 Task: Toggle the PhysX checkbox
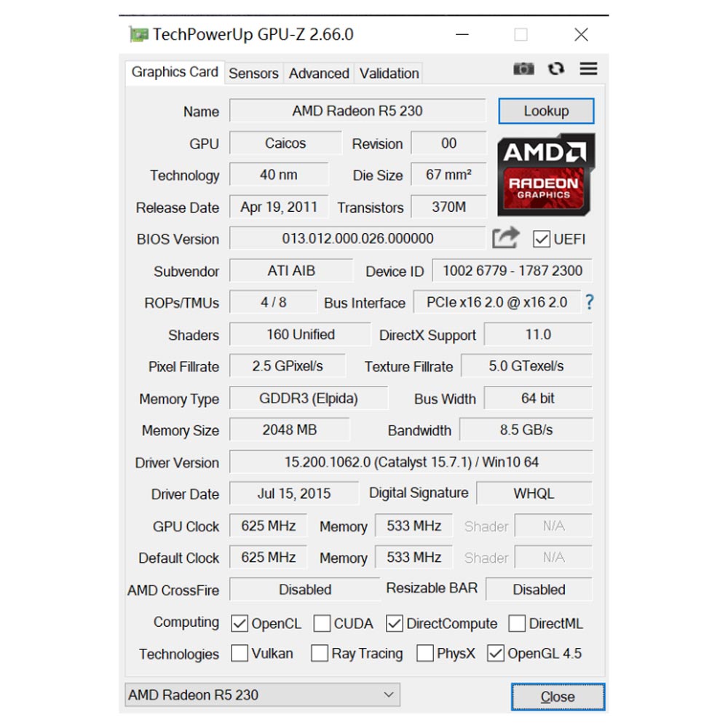[x=425, y=653]
